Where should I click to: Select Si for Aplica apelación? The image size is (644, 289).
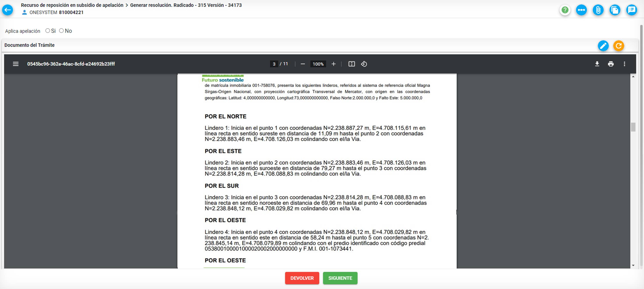point(47,31)
